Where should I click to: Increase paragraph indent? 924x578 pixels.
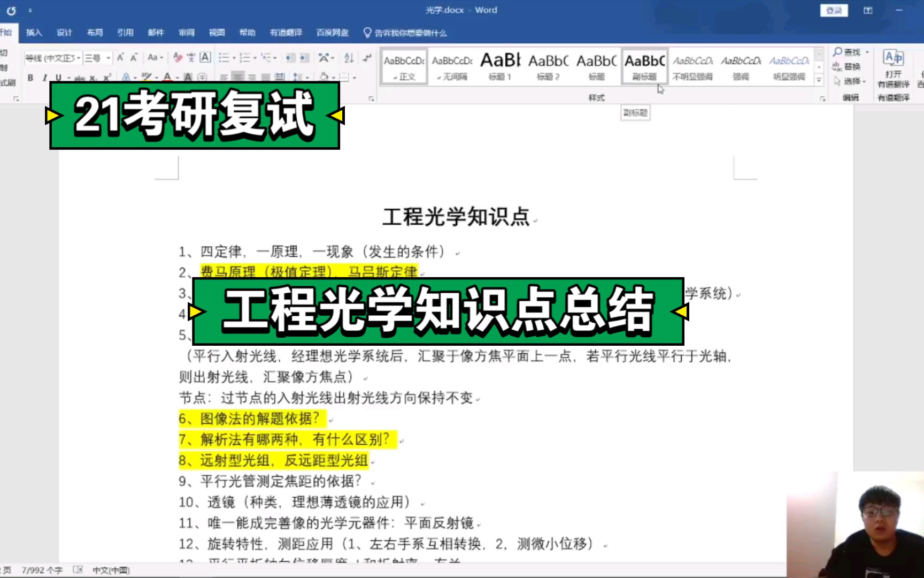click(304, 58)
